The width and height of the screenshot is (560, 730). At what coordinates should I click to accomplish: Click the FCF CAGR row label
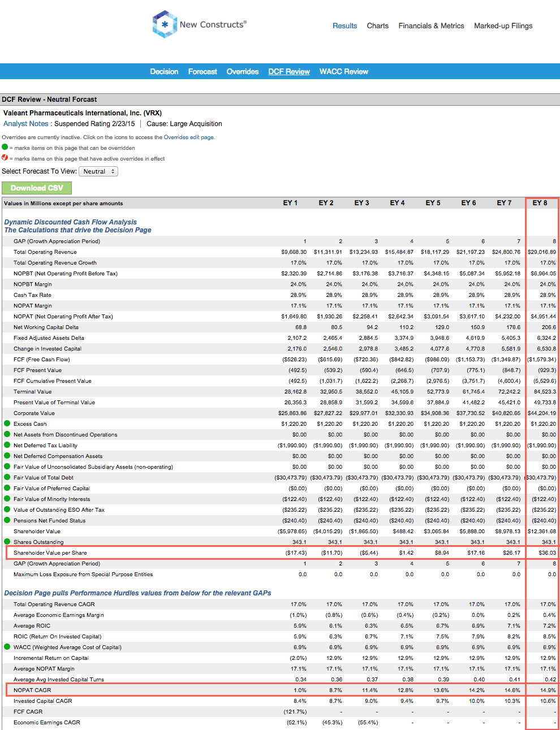[28, 712]
